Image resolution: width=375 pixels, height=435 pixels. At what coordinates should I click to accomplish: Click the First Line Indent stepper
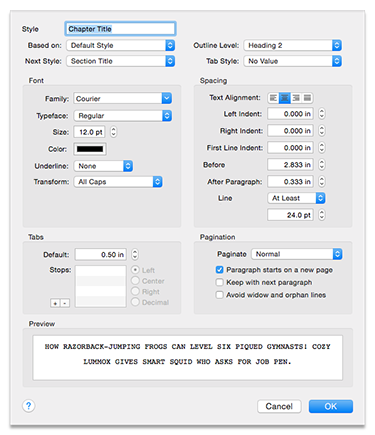tap(321, 148)
